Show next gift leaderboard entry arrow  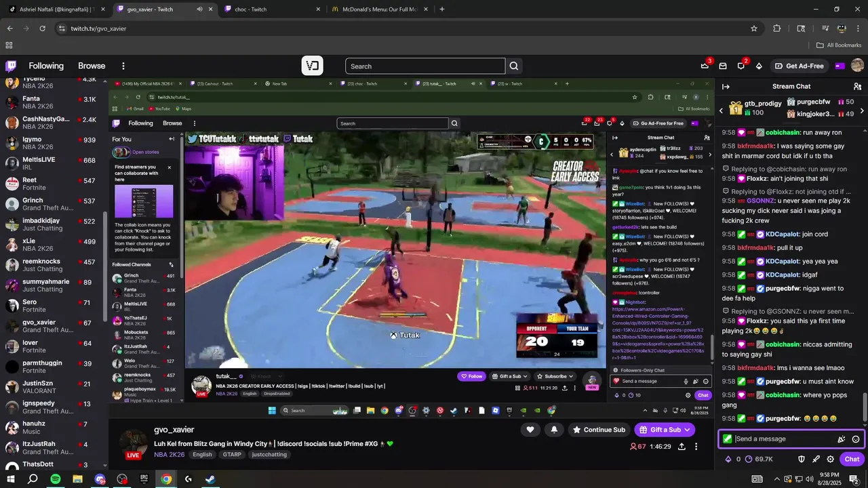click(x=862, y=110)
